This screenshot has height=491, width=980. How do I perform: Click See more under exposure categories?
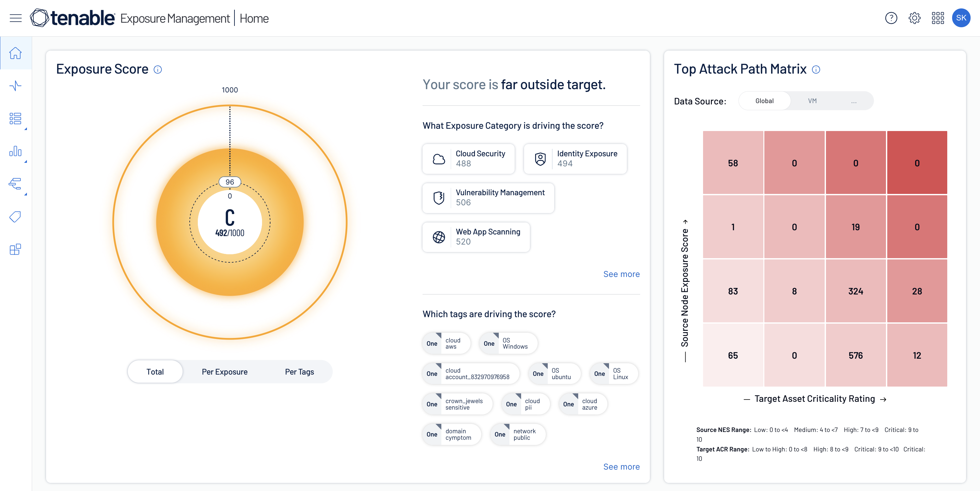pyautogui.click(x=621, y=274)
